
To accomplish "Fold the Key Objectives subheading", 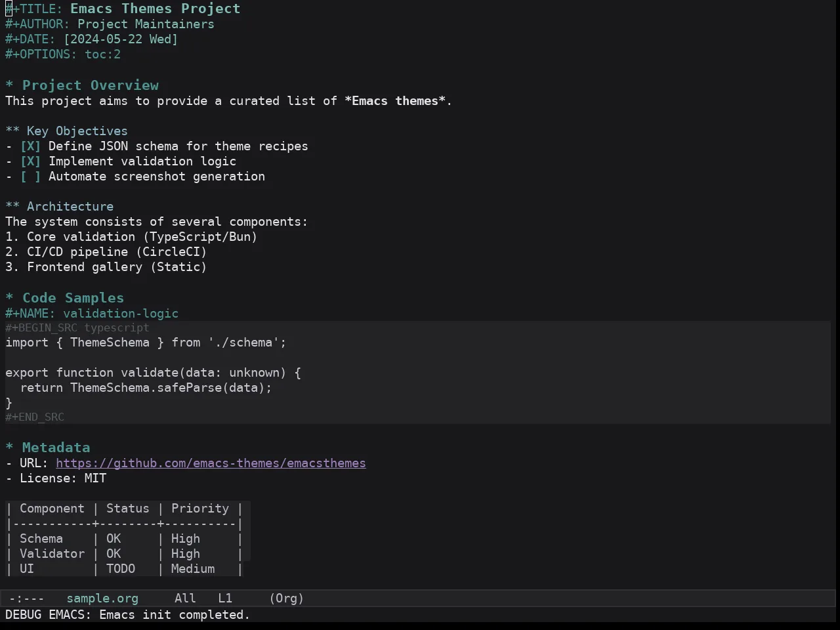I will tap(67, 131).
